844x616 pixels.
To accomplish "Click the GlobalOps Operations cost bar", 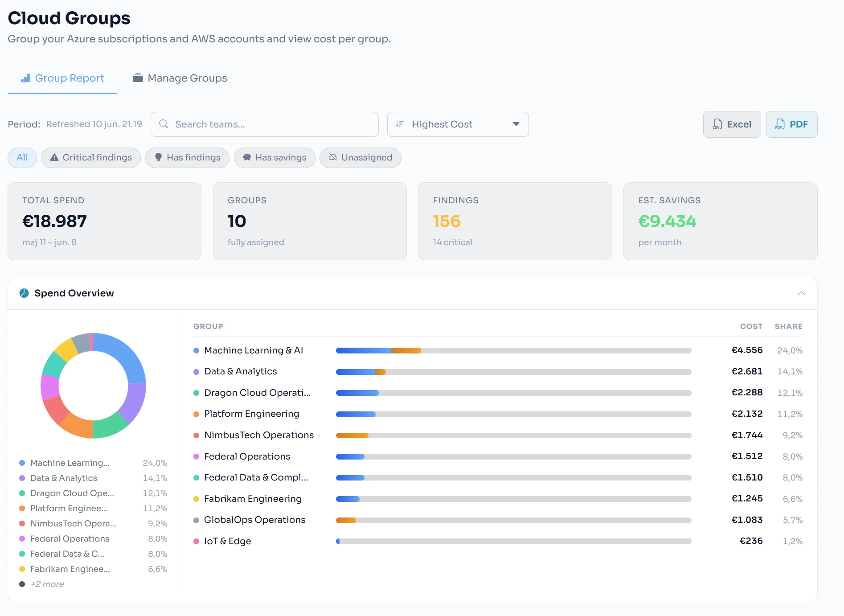I will click(513, 520).
